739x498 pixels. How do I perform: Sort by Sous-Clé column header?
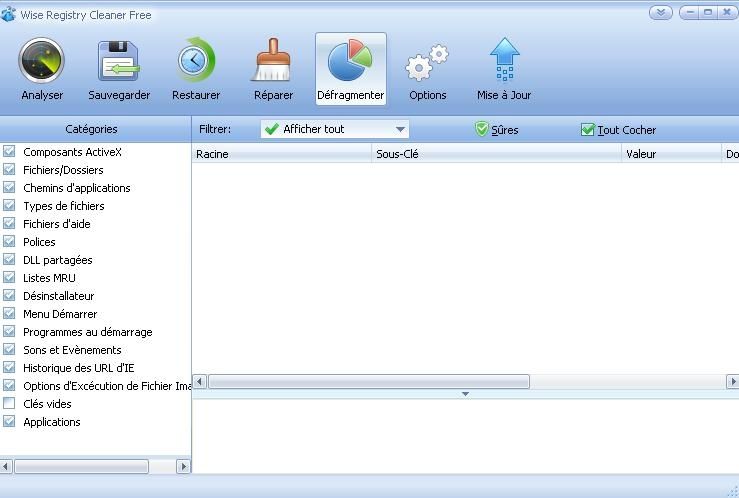pos(497,154)
